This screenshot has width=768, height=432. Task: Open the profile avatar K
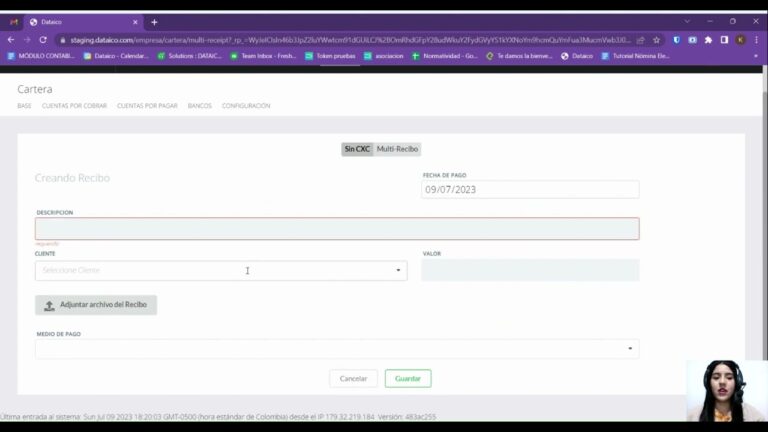click(740, 40)
